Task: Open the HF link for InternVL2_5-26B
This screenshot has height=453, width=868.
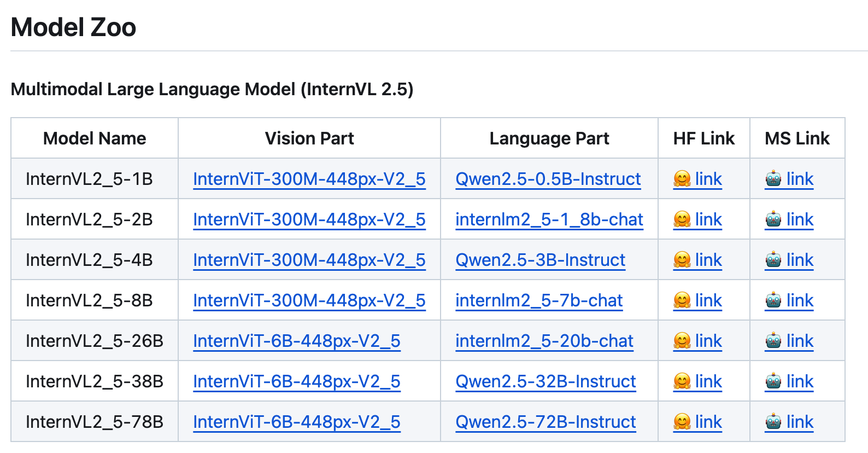Action: click(697, 341)
